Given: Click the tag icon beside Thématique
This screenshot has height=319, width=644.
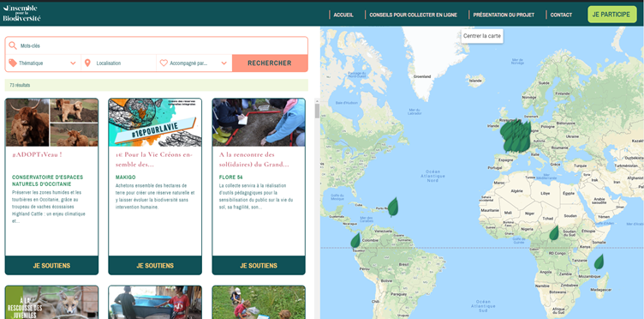Looking at the screenshot, I should (13, 63).
